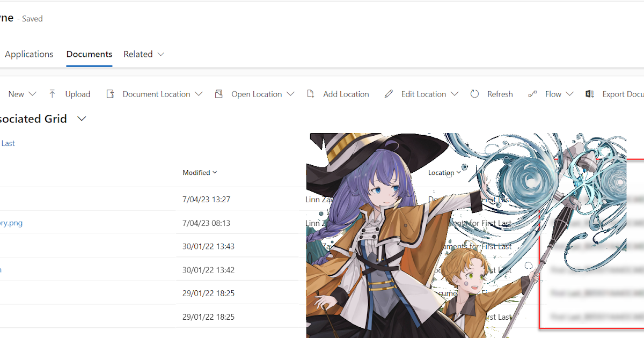Select the 7/04/23 13:27 modified date
The image size is (644, 338).
click(x=206, y=200)
